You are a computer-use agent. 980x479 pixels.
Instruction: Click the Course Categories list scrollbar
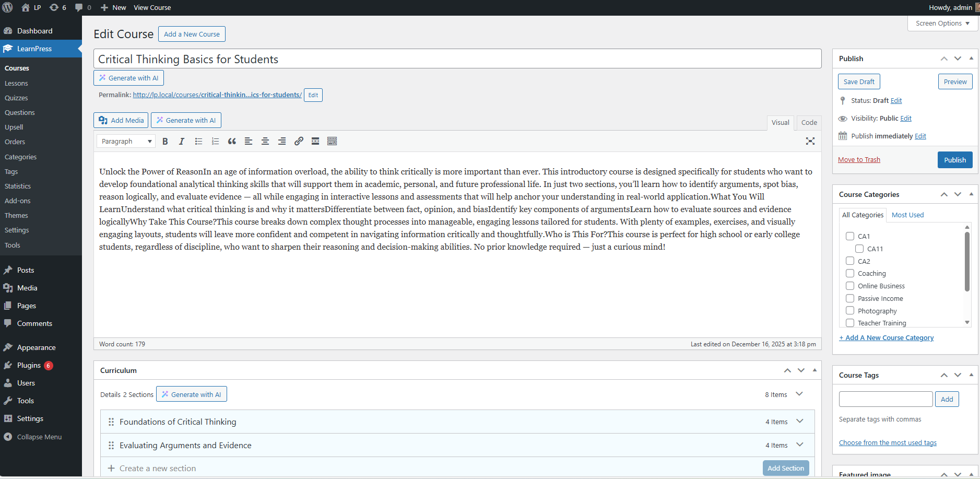tap(967, 261)
